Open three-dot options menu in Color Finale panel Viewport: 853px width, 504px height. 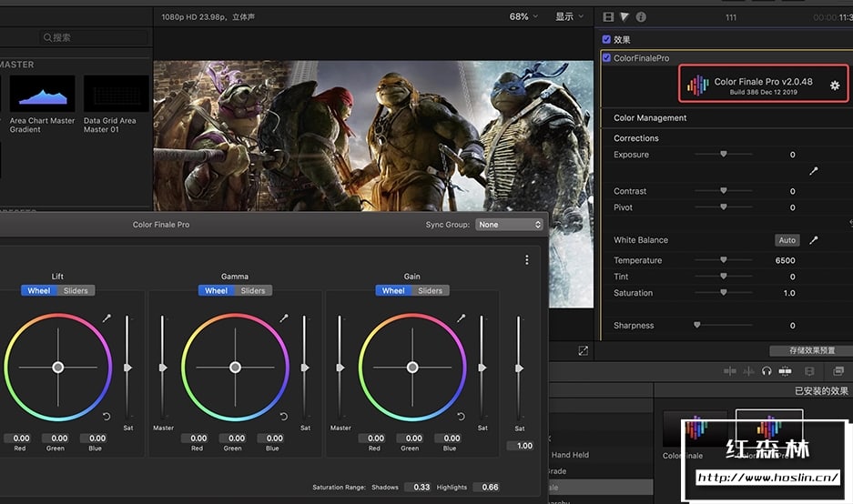coord(526,260)
